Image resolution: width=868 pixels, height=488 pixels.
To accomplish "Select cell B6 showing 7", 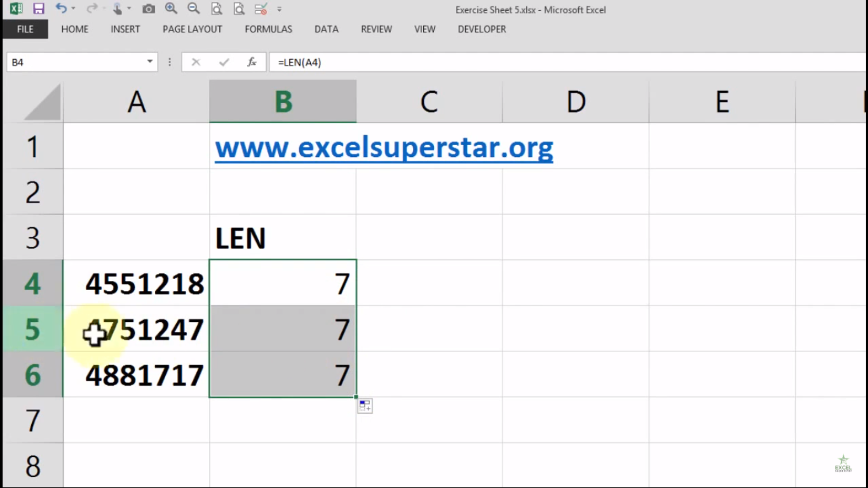I will 283,375.
